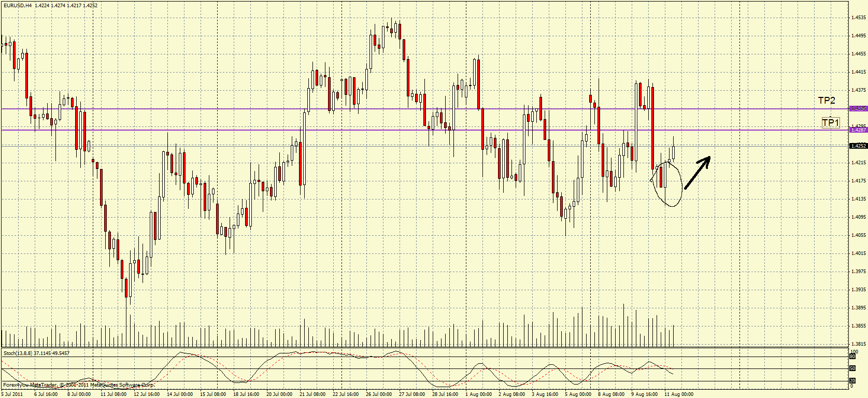Click the 1.4415 price scale label
Screen dimensions: 868x398
[x=859, y=72]
